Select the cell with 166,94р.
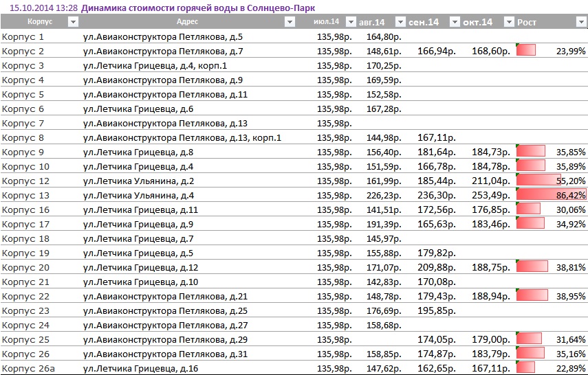 (x=437, y=51)
